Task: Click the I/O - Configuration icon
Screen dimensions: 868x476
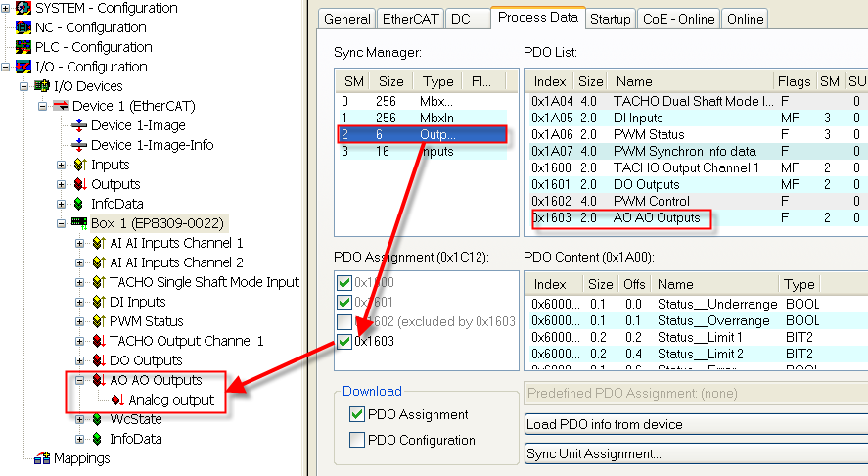Action: point(23,67)
